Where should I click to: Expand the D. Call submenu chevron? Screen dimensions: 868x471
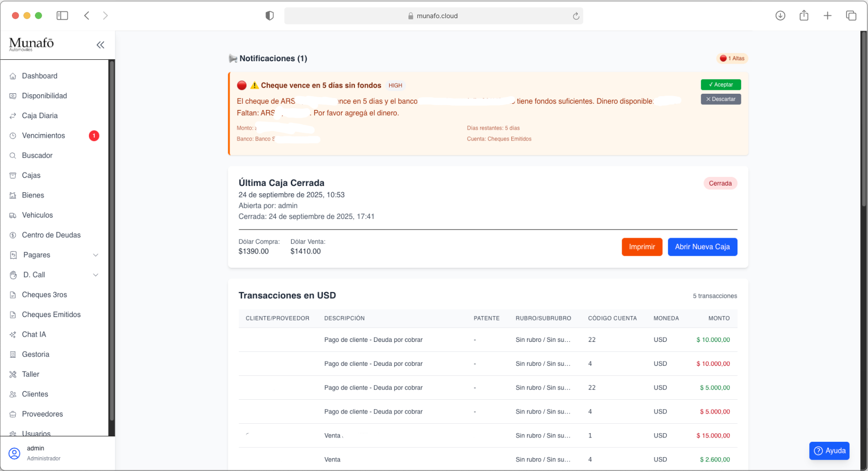point(96,275)
